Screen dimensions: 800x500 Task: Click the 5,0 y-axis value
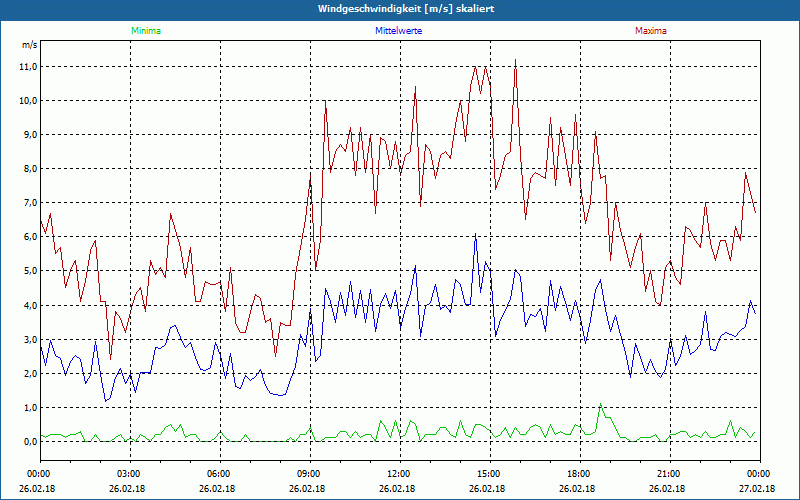[29, 271]
